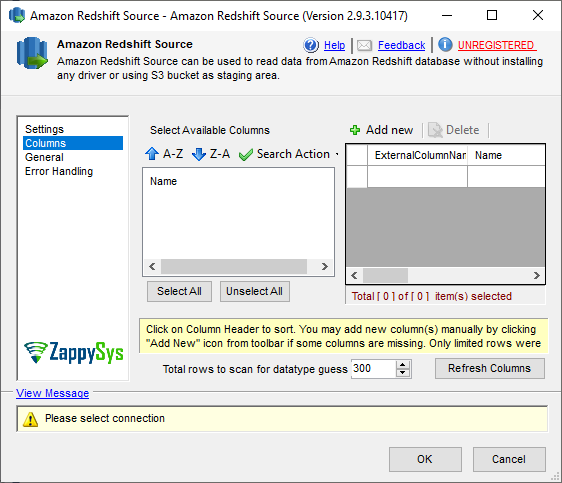Click the 'Total [ 0 ] of [ 0 ] item(s) selected' text

(x=432, y=296)
